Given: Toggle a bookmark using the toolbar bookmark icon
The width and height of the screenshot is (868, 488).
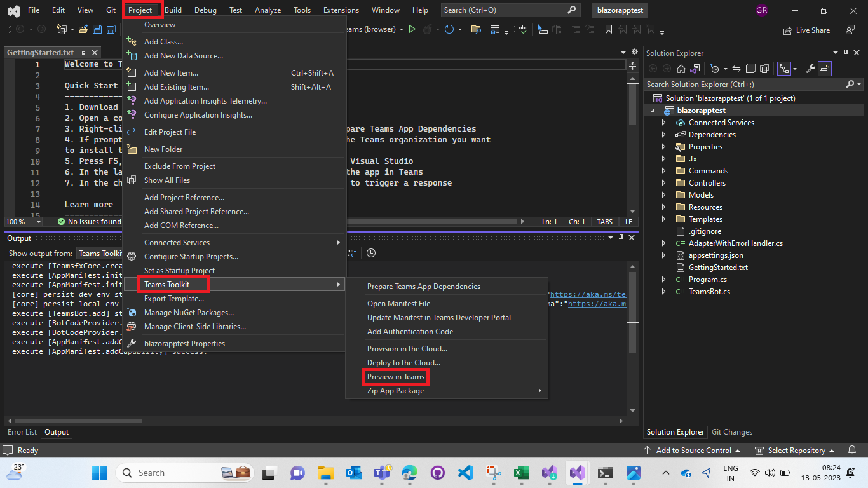Looking at the screenshot, I should click(609, 29).
